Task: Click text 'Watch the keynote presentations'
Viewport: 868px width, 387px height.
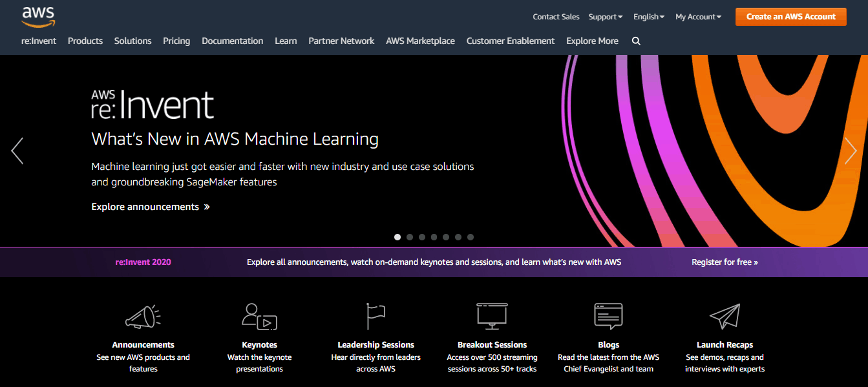Action: click(259, 363)
